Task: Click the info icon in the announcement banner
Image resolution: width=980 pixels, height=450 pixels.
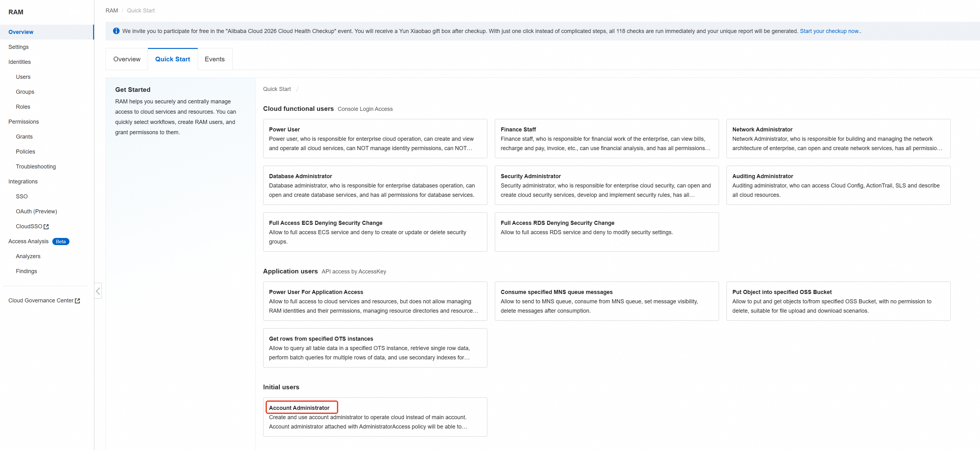Action: tap(116, 31)
